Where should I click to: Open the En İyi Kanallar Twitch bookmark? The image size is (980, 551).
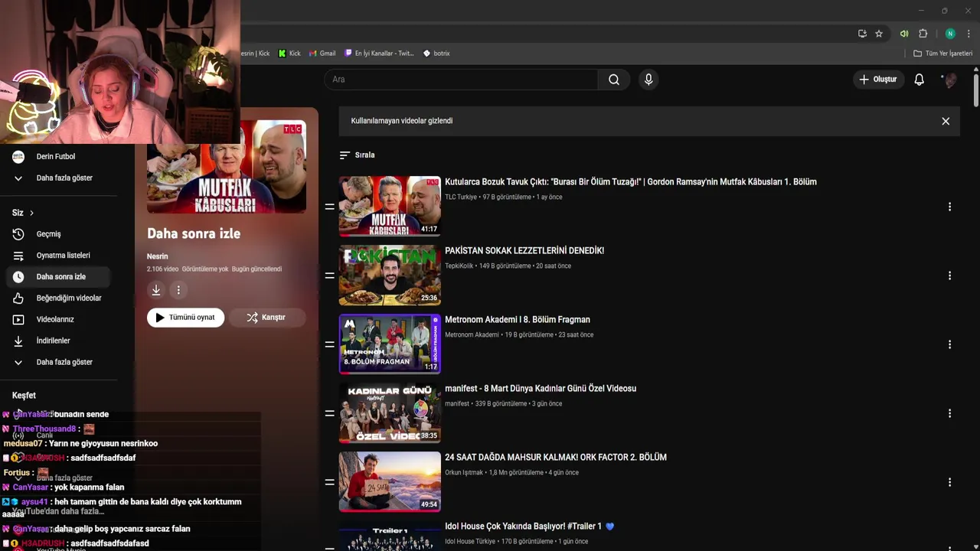point(379,54)
